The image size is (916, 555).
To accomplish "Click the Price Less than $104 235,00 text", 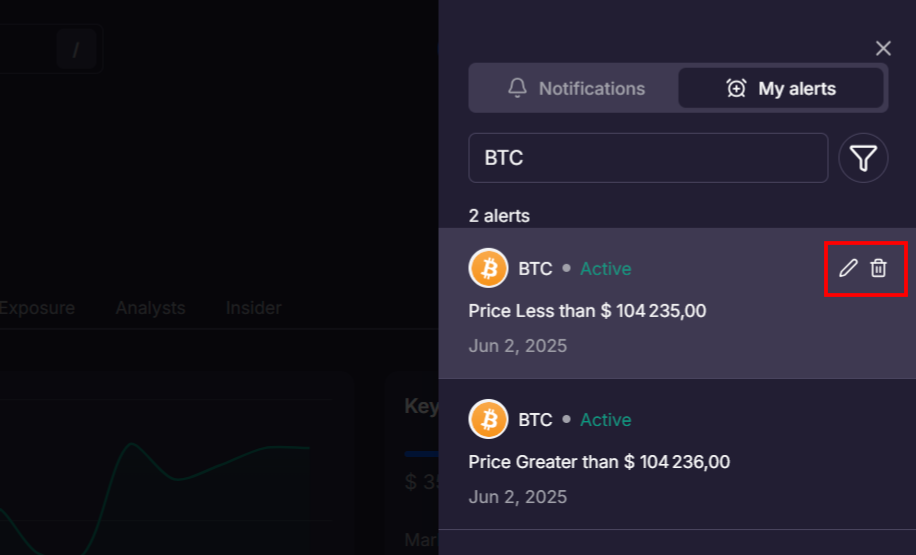I will point(587,311).
